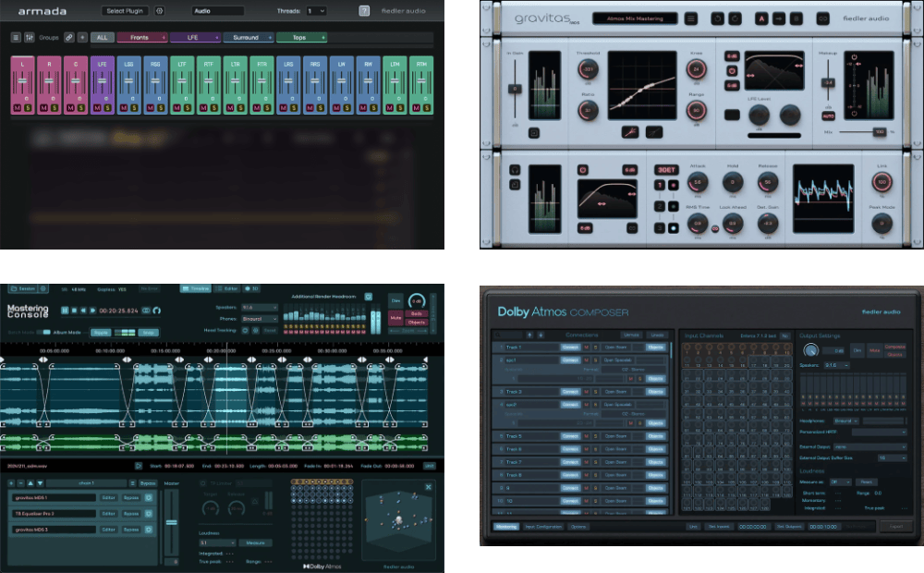Open gravitas preset menu icon
This screenshot has height=573, width=924.
(x=691, y=18)
